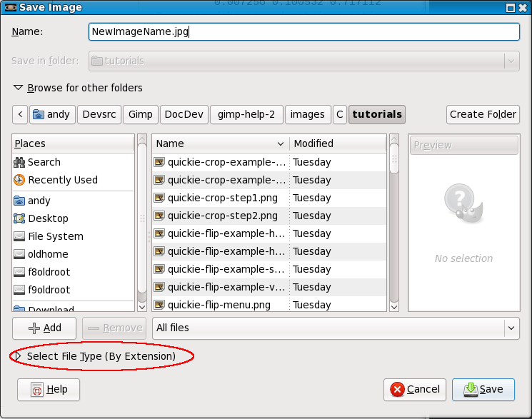
Task: Go to the Devsrc path button
Action: tap(99, 114)
